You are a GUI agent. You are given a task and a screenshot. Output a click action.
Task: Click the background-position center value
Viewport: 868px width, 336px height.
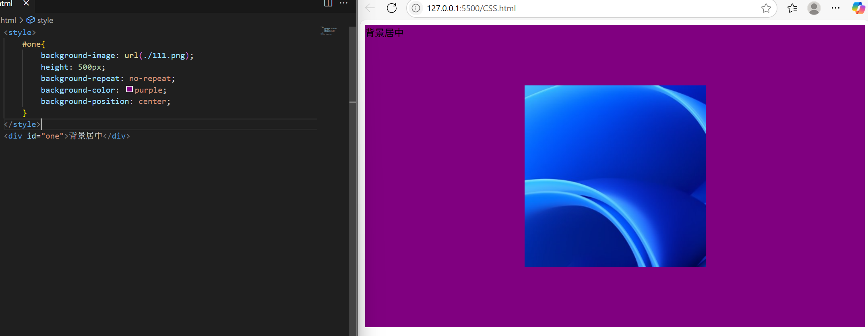(152, 102)
